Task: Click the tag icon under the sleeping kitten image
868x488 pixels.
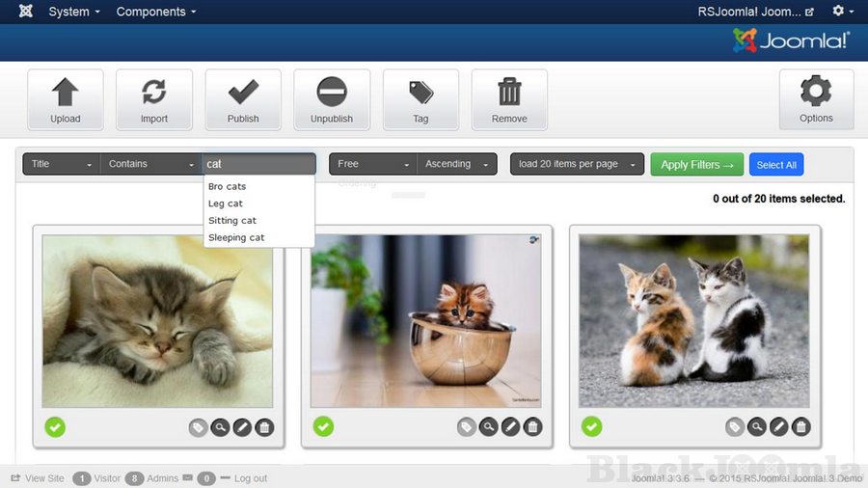Action: click(x=199, y=426)
